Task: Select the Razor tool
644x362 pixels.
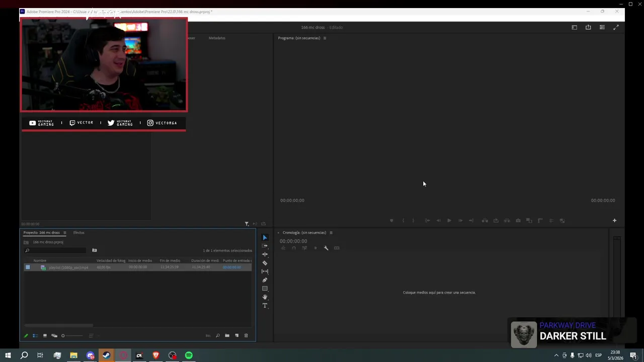Action: point(265,263)
